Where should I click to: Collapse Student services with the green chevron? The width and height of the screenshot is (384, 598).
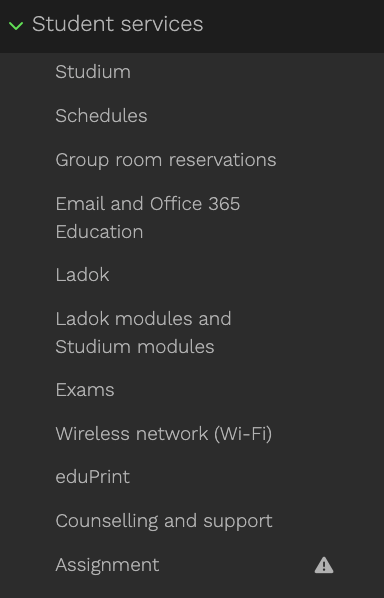coord(16,26)
